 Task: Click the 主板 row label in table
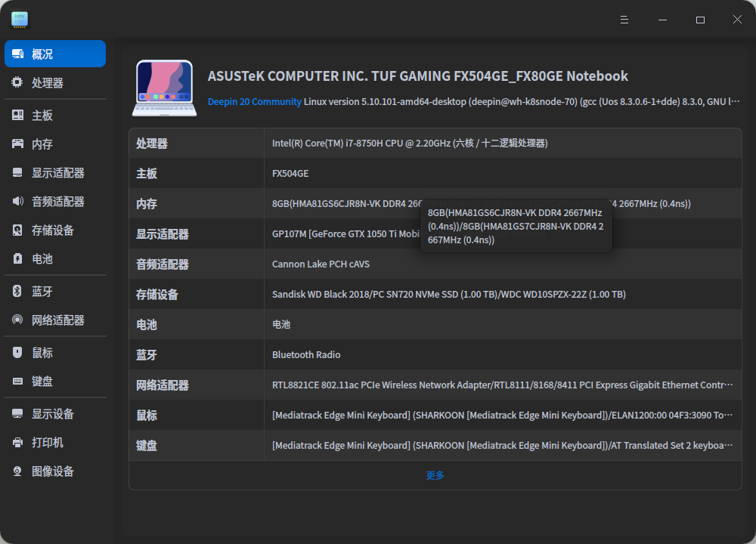[x=147, y=174]
